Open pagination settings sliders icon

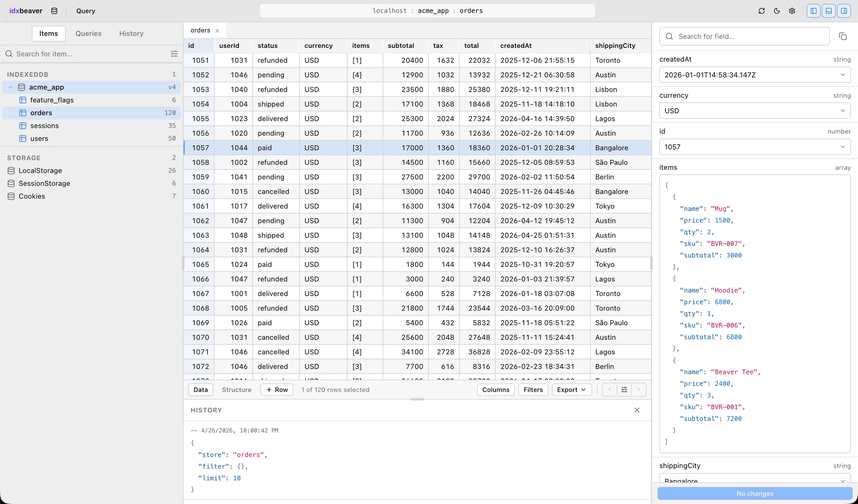624,390
